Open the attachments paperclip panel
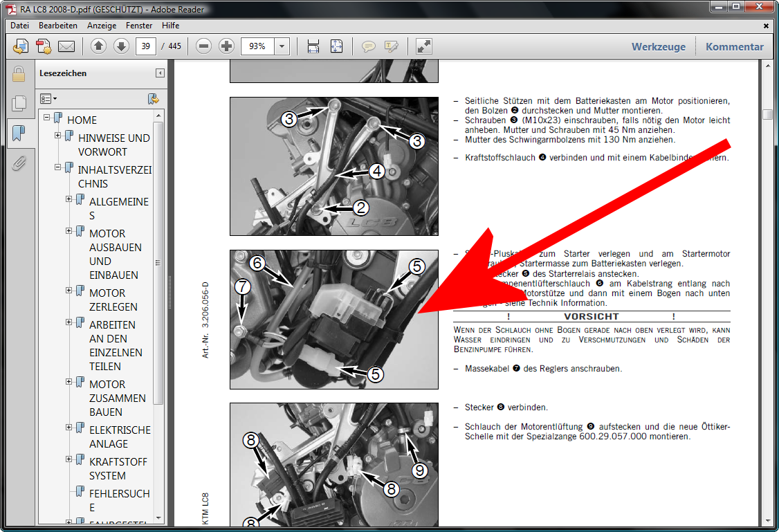The image size is (779, 532). pos(19,163)
